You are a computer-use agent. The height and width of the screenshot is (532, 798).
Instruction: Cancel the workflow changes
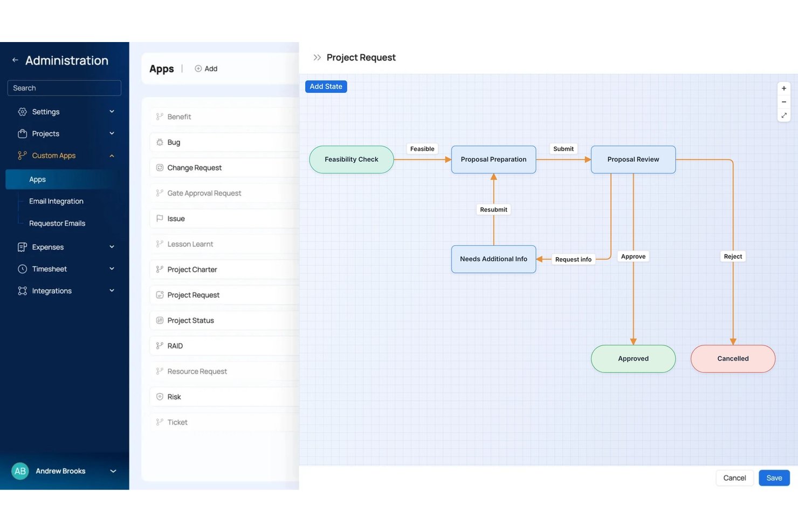coord(734,478)
